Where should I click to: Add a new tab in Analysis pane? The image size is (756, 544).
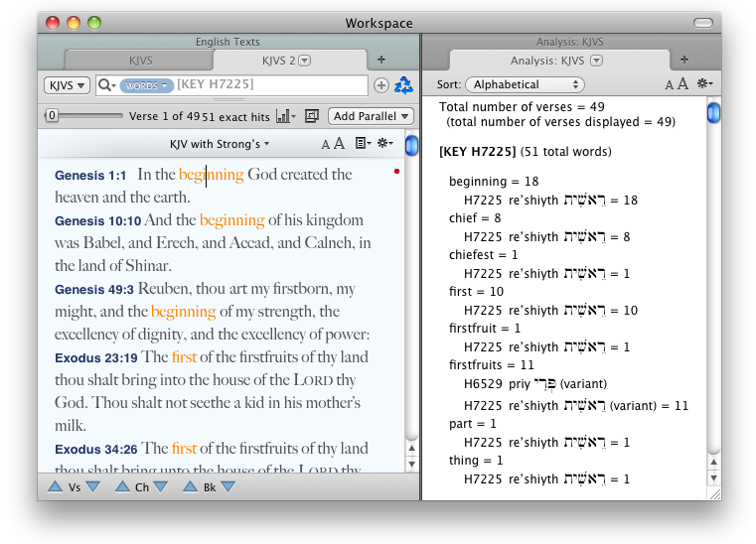click(x=683, y=61)
